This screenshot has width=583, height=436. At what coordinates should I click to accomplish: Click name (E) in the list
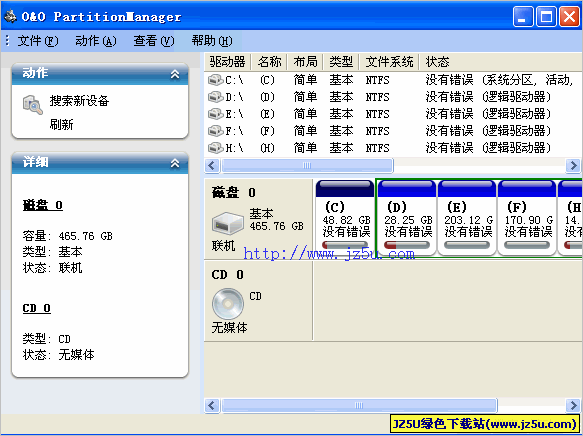coord(267,114)
